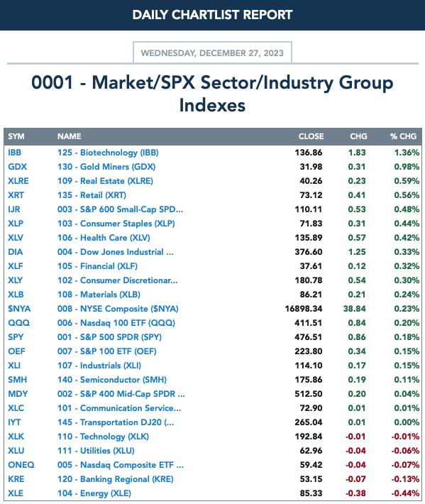Click the Wednesday, December 27, 2023 date box

tap(212, 53)
